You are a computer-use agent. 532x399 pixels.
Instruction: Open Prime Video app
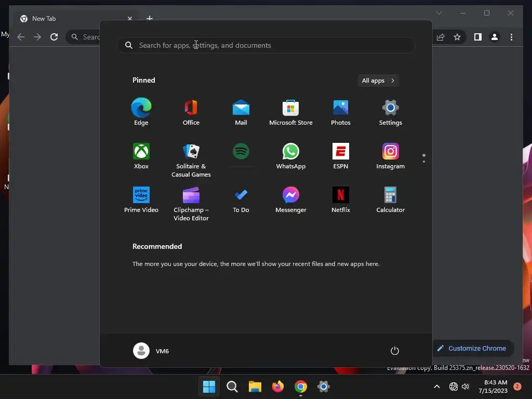(x=141, y=200)
